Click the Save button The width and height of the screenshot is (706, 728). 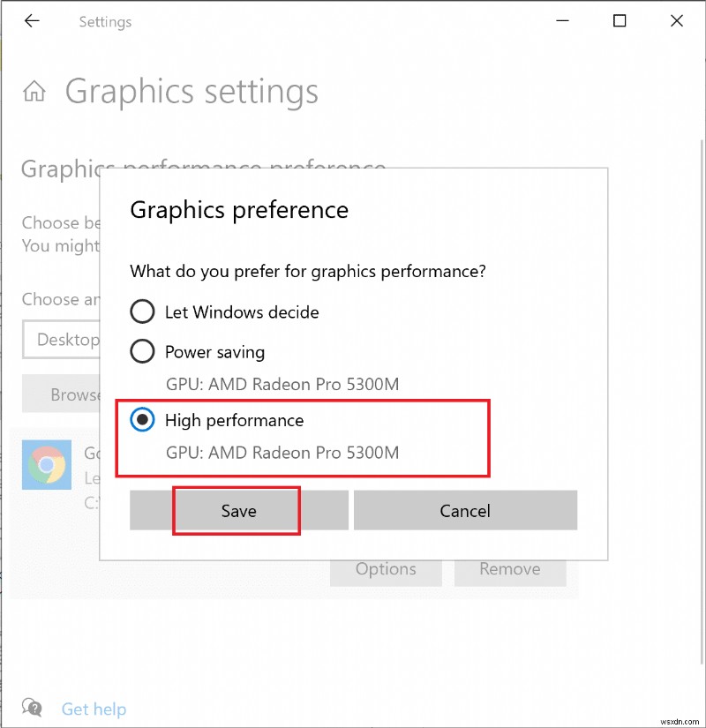coord(238,510)
